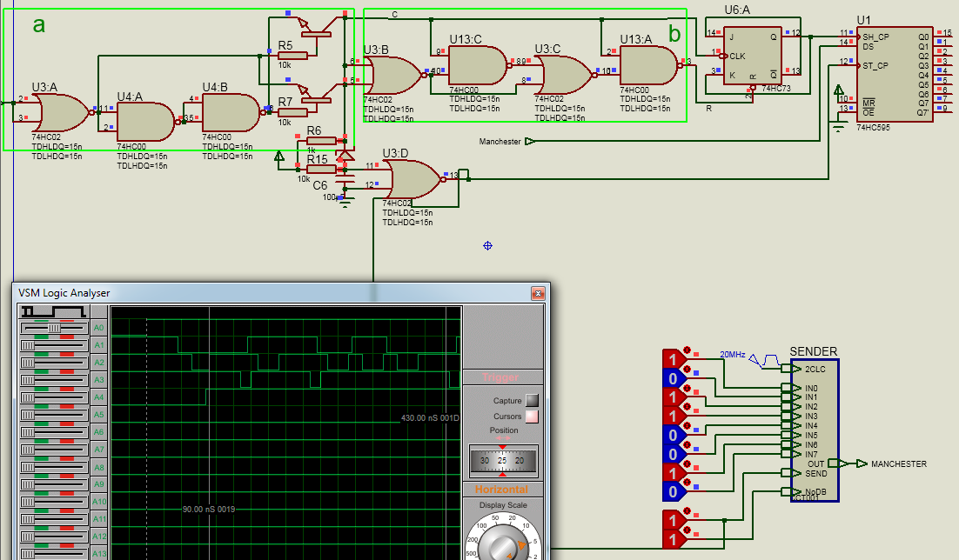Viewport: 959px width, 560px height.
Task: Click the Position thumbwheel dial
Action: click(x=502, y=461)
